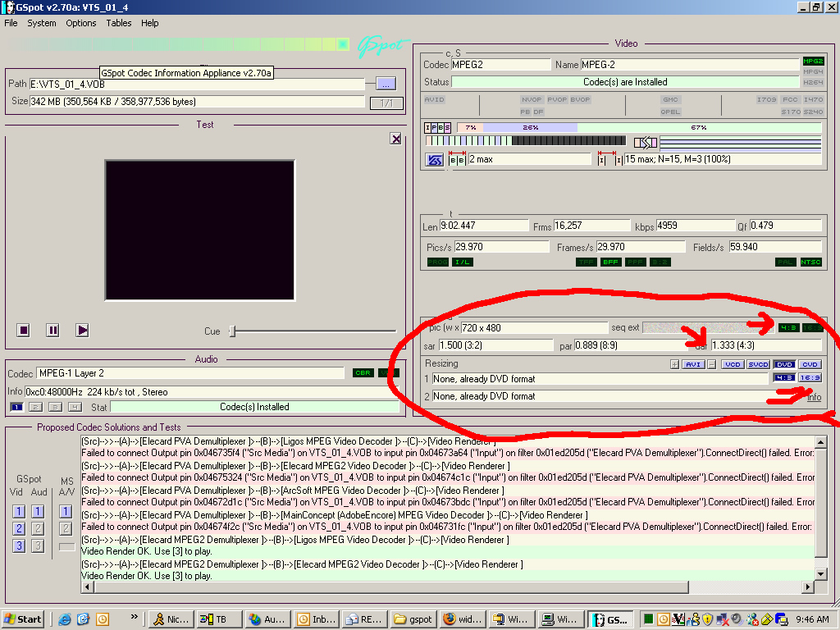The height and width of the screenshot is (630, 840).
Task: Click the minus button beside AVI
Action: (x=711, y=364)
